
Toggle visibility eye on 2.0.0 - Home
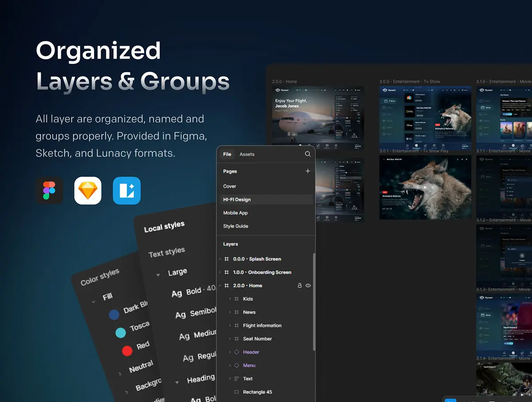point(308,286)
